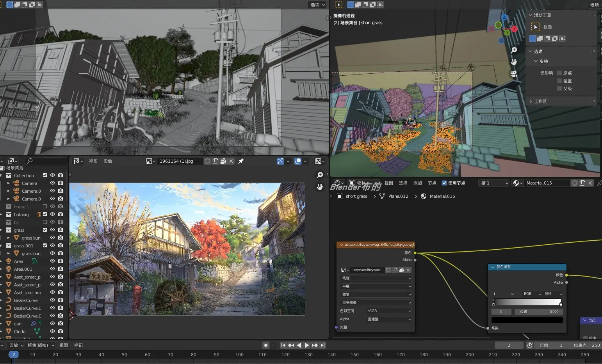Click the new material copy icon beside Material.015
The image size is (602, 364).
(x=582, y=183)
